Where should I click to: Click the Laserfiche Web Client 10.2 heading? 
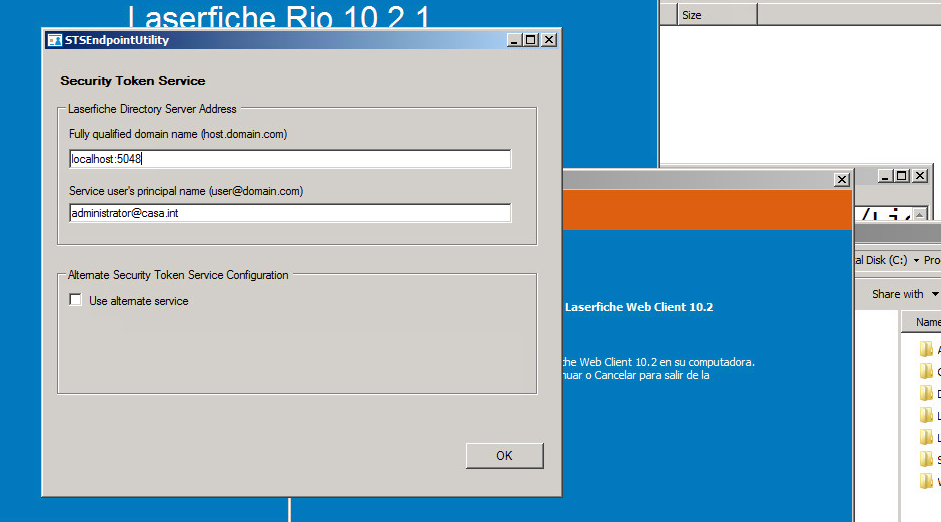(x=639, y=307)
